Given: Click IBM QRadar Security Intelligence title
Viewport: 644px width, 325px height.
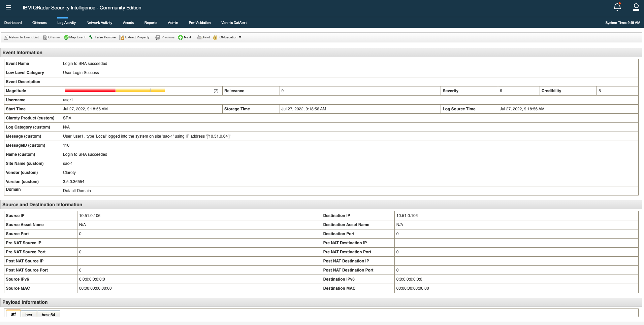Looking at the screenshot, I should point(82,7).
